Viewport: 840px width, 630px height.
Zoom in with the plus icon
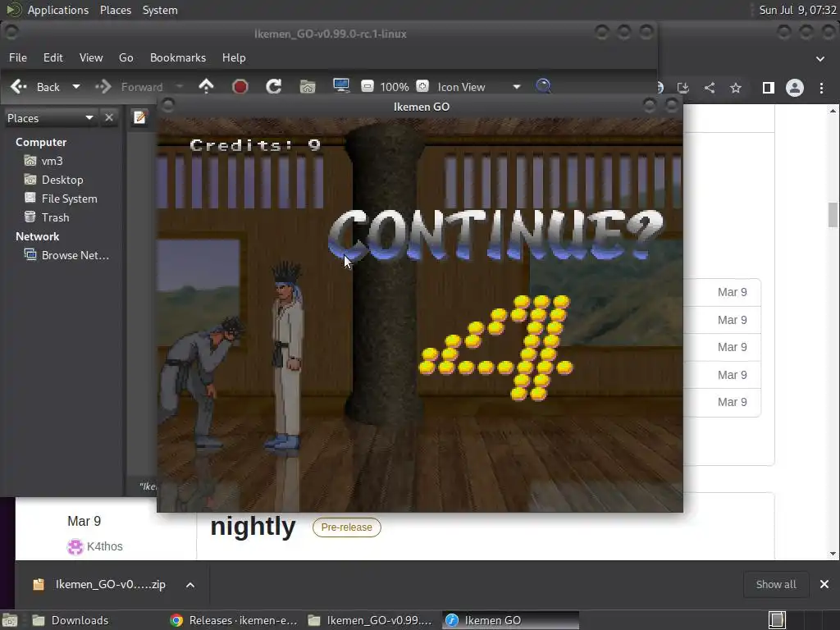point(422,86)
